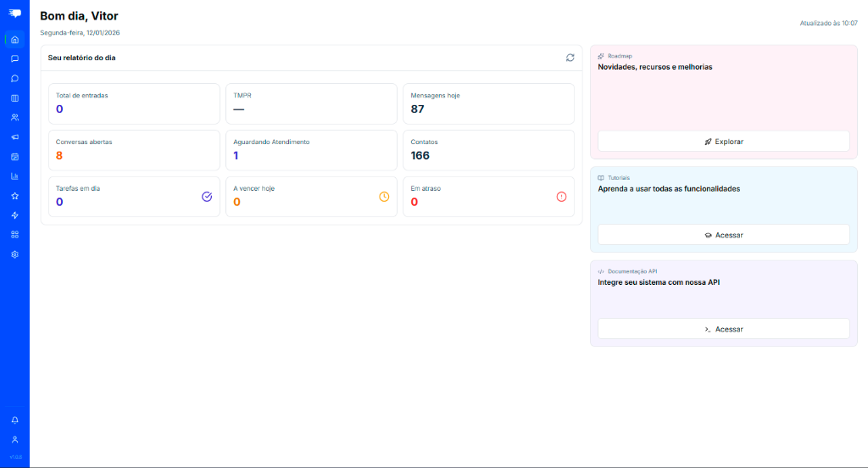Image resolution: width=868 pixels, height=468 pixels.
Task: Click the 'Bom dia, Vitor' heading
Action: point(79,16)
